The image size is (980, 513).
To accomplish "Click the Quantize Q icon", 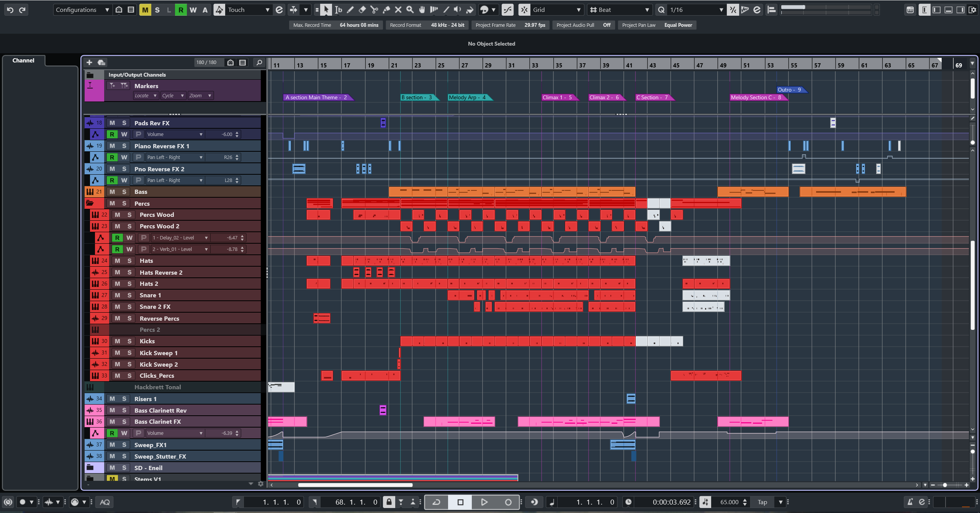I will pos(661,10).
